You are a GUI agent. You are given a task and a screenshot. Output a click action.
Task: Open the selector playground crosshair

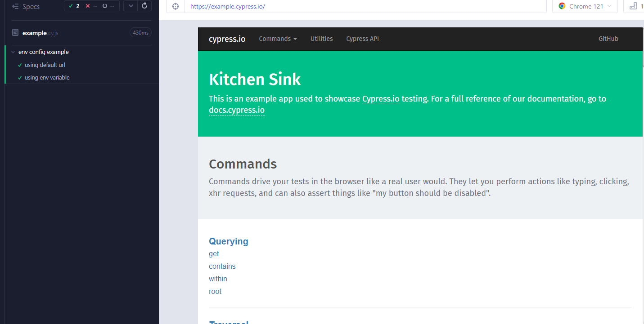176,6
